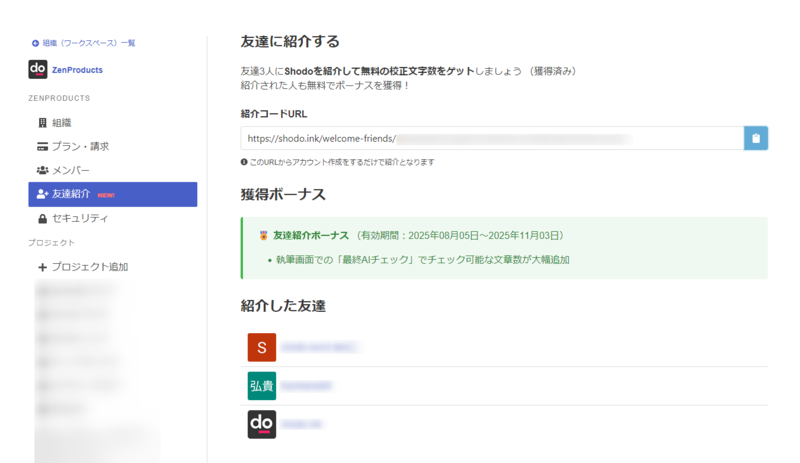Click the orange 'S' friend avatar
The image size is (800, 463).
(262, 347)
